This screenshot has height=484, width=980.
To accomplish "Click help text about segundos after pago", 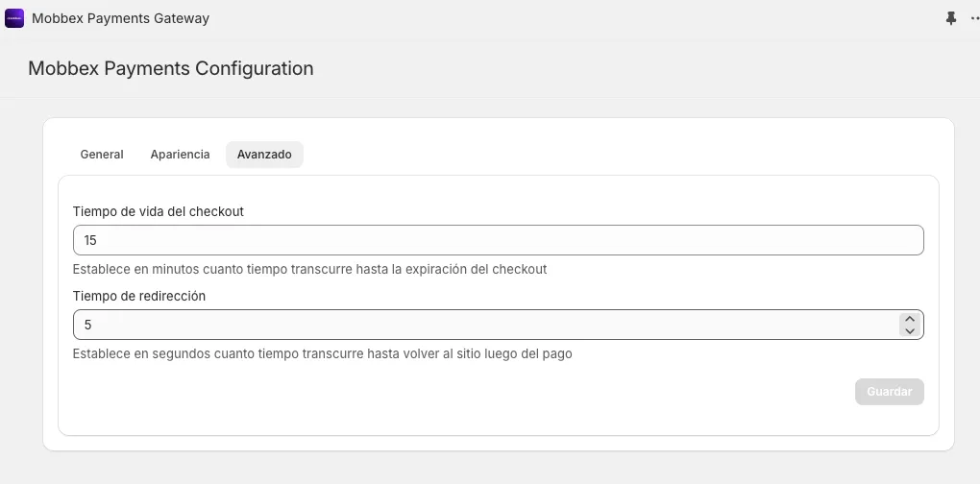I will pyautogui.click(x=323, y=354).
